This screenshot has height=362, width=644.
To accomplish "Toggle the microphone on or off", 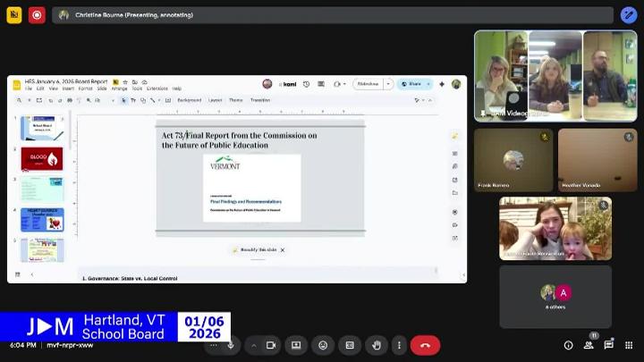I will point(231,345).
